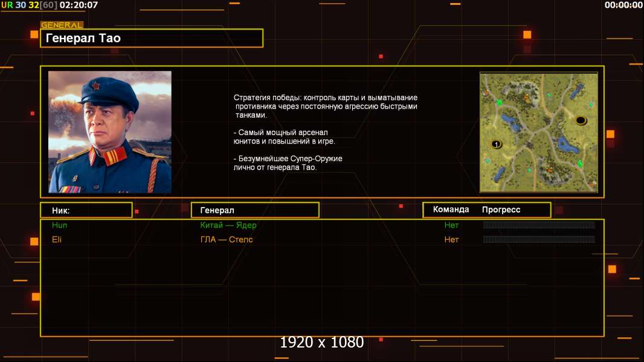Click team value "Нет" in Hun's row
This screenshot has height=362, width=644.
[451, 225]
